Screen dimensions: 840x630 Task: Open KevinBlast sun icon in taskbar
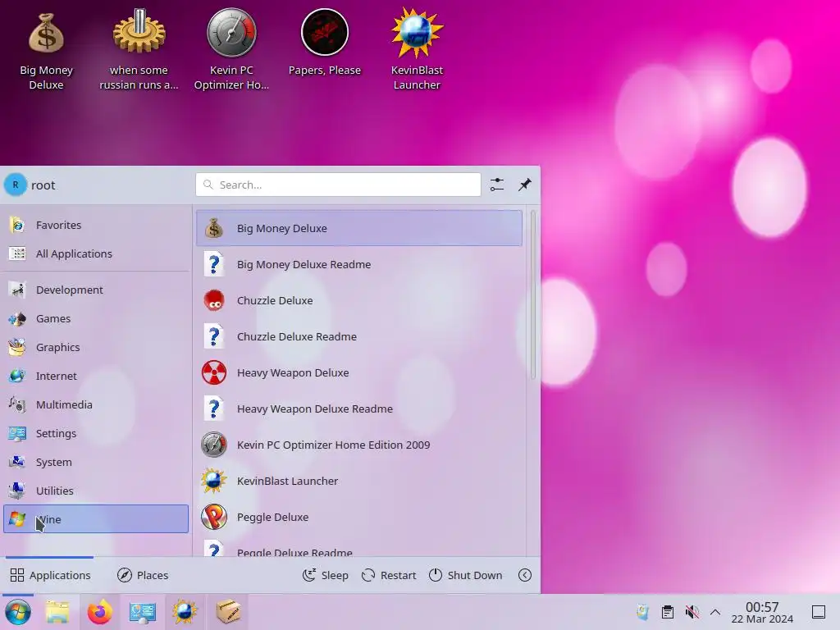[x=185, y=612]
